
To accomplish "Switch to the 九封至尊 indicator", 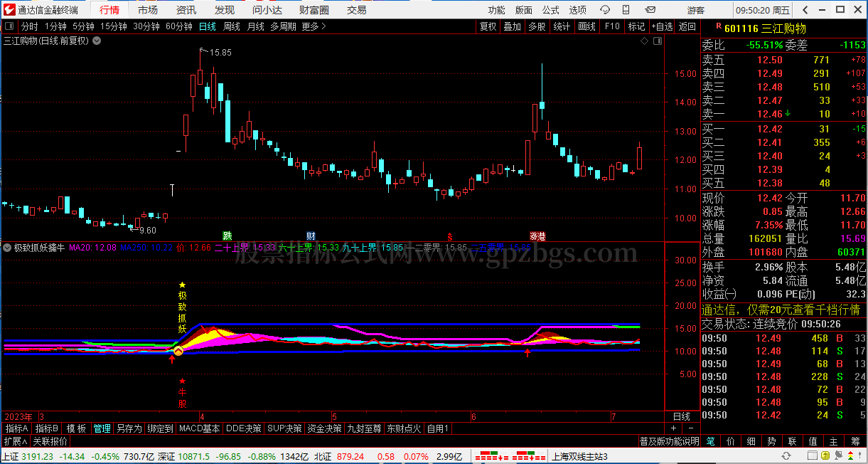I will [x=364, y=428].
